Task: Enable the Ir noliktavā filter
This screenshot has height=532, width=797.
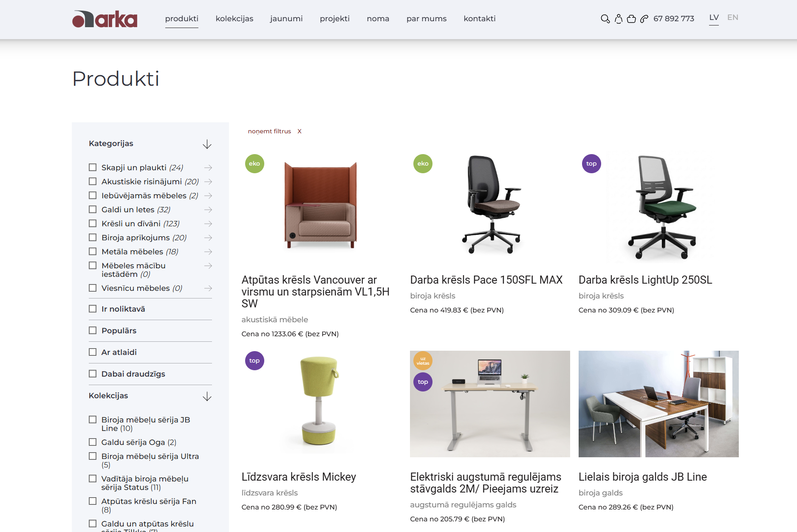Action: click(x=93, y=309)
